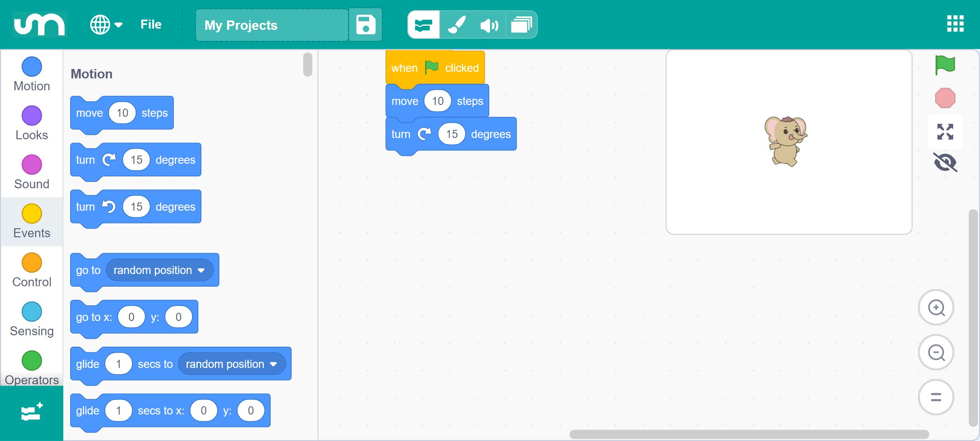Open random position dropdown in glide block
The width and height of the screenshot is (980, 441).
(232, 364)
